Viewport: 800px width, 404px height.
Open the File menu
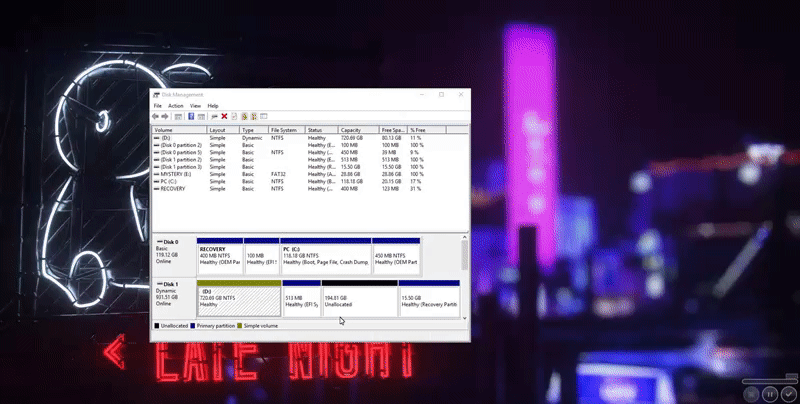point(158,106)
